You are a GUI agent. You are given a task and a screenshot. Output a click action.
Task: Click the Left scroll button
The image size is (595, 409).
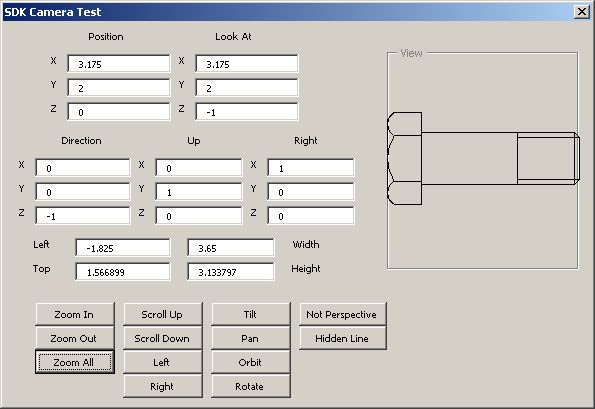pos(163,362)
